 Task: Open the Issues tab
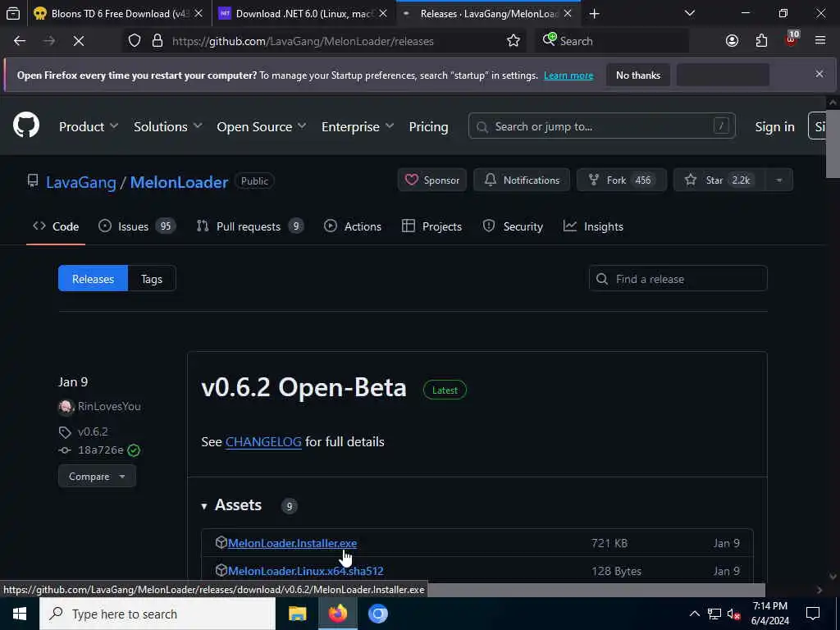(x=137, y=226)
